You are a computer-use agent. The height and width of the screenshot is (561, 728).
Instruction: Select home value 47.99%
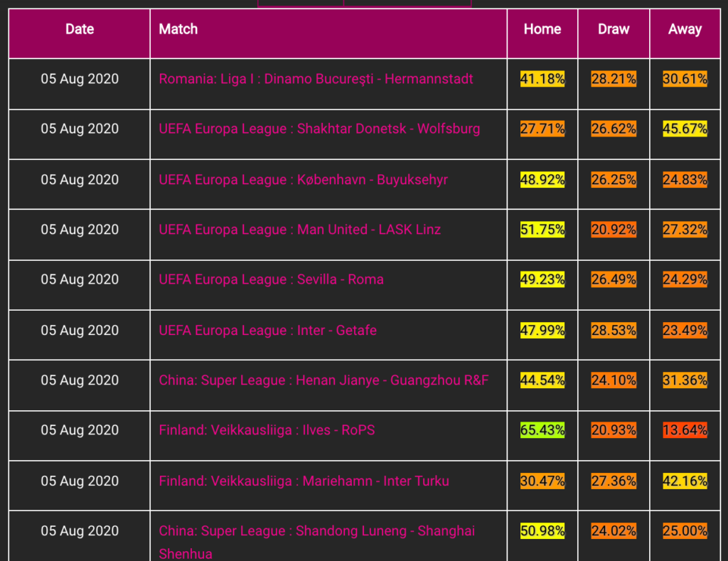point(542,330)
